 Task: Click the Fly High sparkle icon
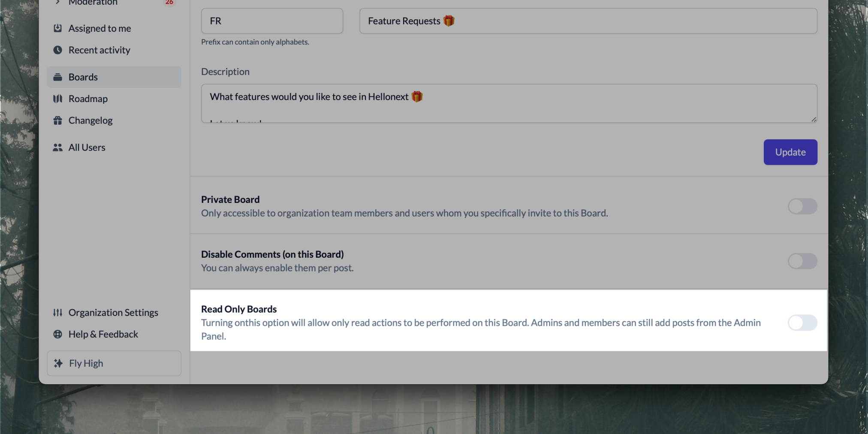[58, 363]
